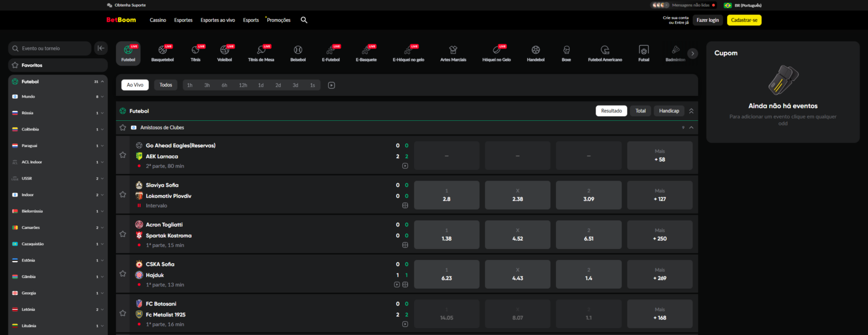Favorite the Slaviya Sofia match
Screen dimensions: 868x335
click(123, 194)
